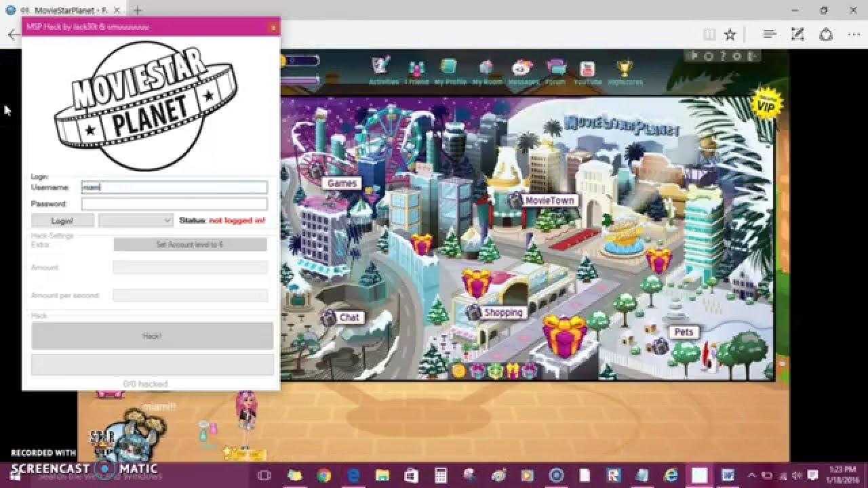Open the Highscores trophy icon

[x=624, y=72]
